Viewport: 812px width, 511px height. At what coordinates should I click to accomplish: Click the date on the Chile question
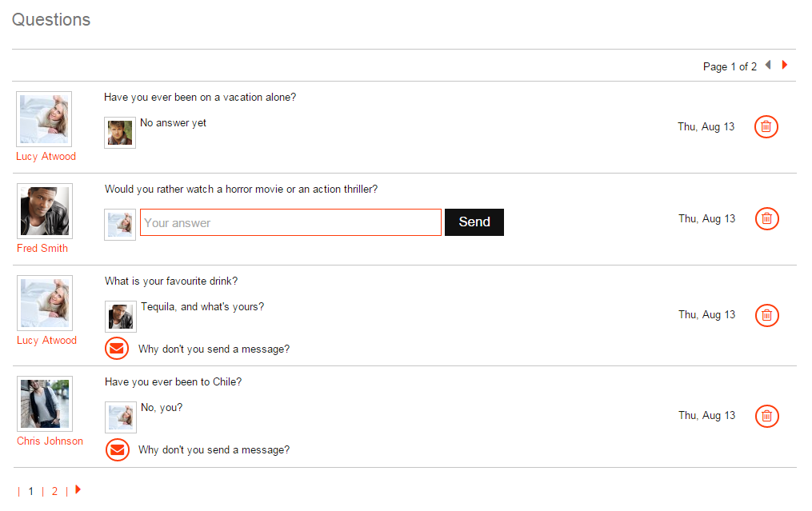coord(707,416)
